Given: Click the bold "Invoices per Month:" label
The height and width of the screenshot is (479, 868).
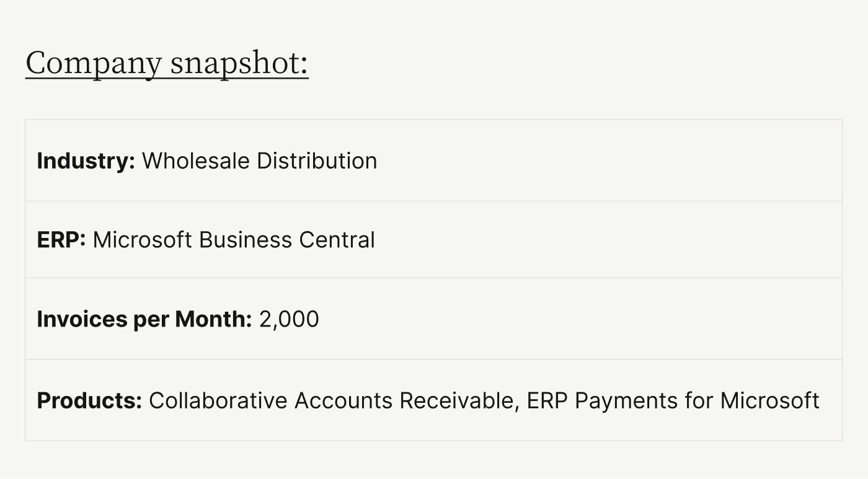Looking at the screenshot, I should (144, 319).
